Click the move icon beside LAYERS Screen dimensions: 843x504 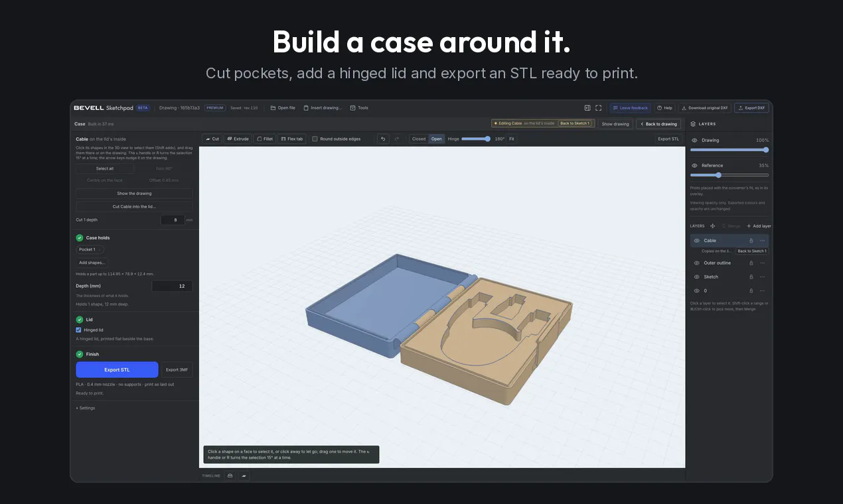click(x=713, y=226)
